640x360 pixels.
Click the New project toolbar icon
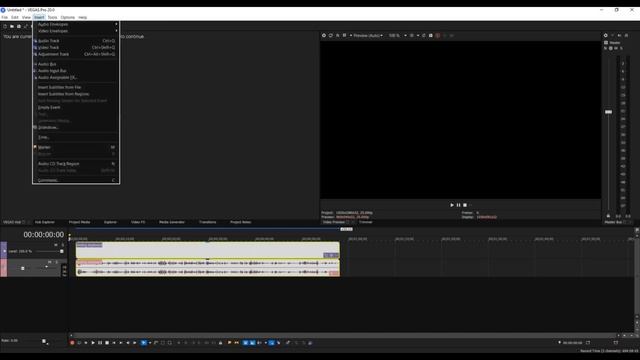[5, 27]
